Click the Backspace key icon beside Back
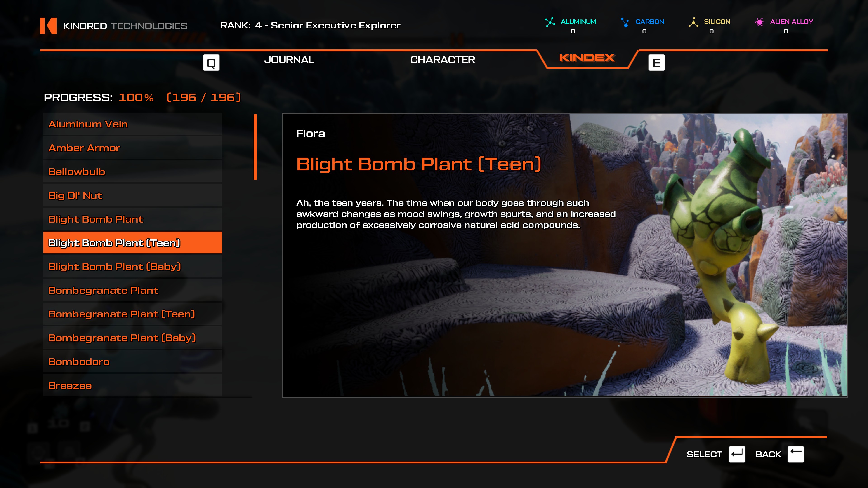868x488 pixels. click(x=796, y=454)
